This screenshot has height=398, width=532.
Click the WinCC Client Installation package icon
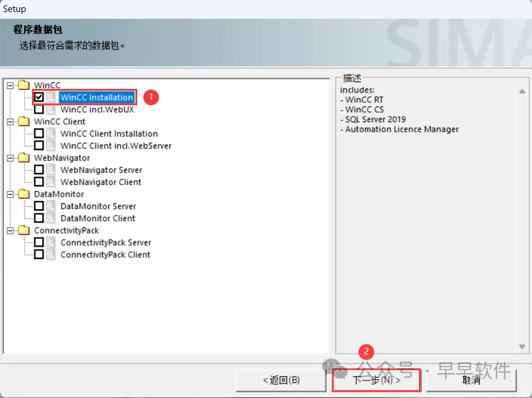(x=51, y=134)
